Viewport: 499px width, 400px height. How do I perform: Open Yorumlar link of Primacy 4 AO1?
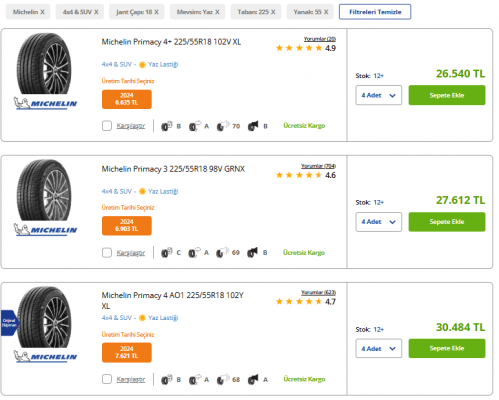coord(318,292)
